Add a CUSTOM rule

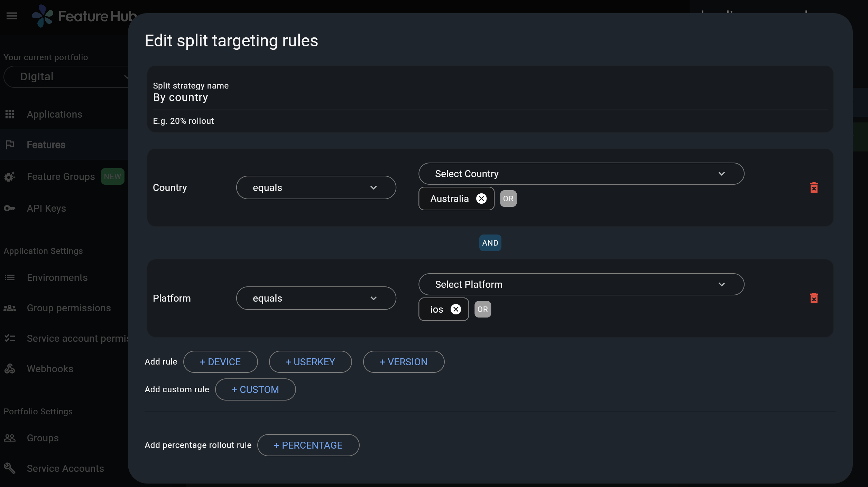[x=255, y=389]
